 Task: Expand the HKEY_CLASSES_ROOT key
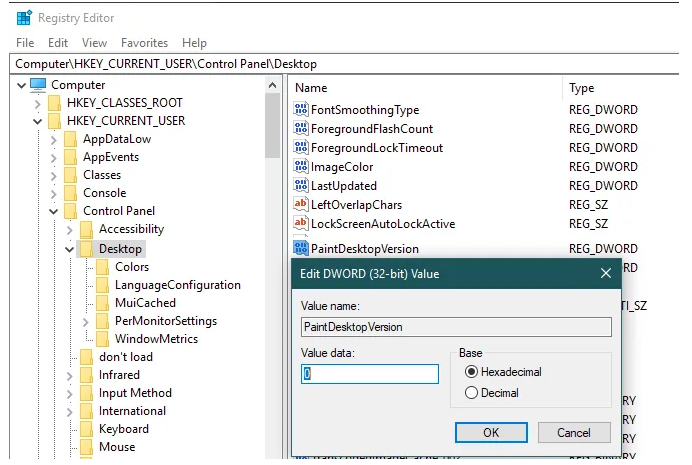point(38,104)
